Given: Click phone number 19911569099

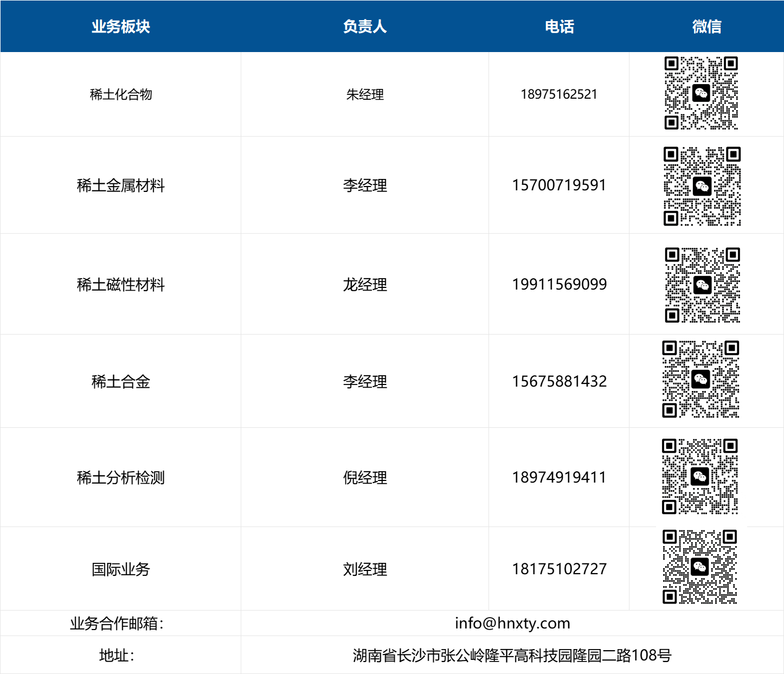Looking at the screenshot, I should (559, 285).
